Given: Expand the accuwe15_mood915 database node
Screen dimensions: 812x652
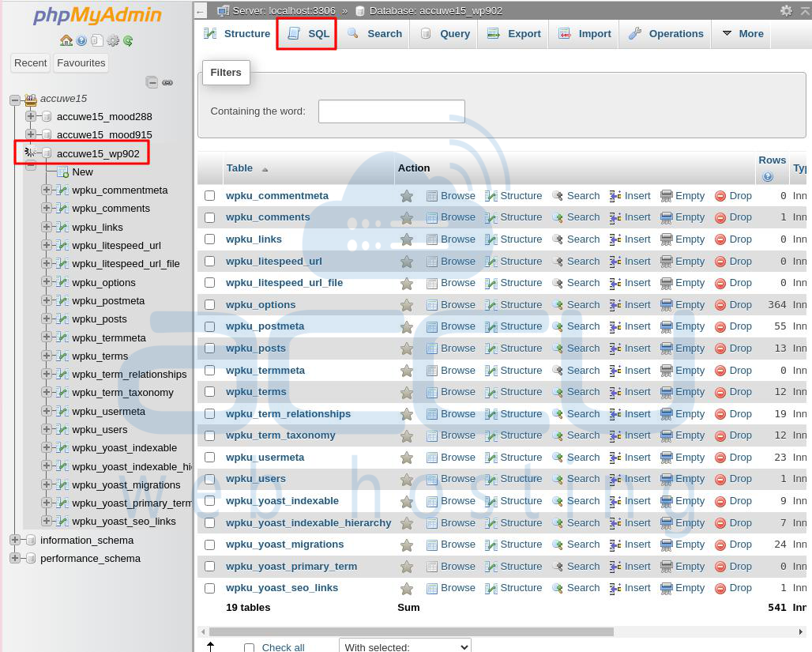Looking at the screenshot, I should pos(31,134).
